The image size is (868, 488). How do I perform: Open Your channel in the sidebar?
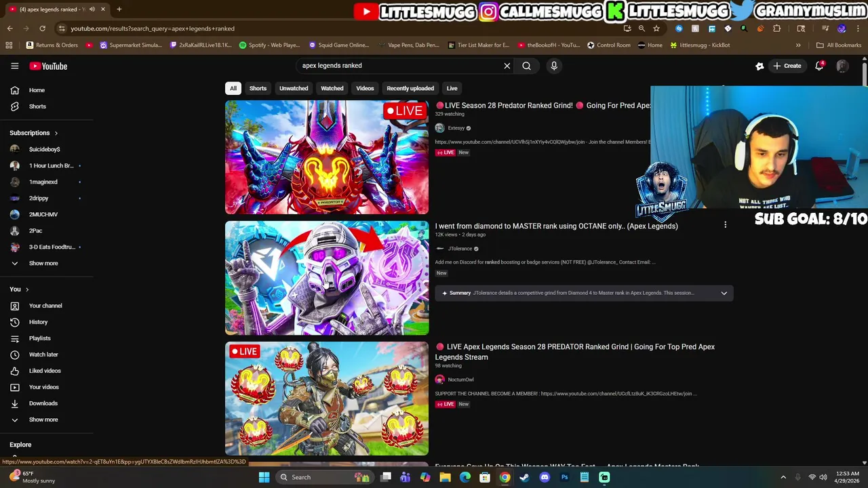[x=47, y=306]
